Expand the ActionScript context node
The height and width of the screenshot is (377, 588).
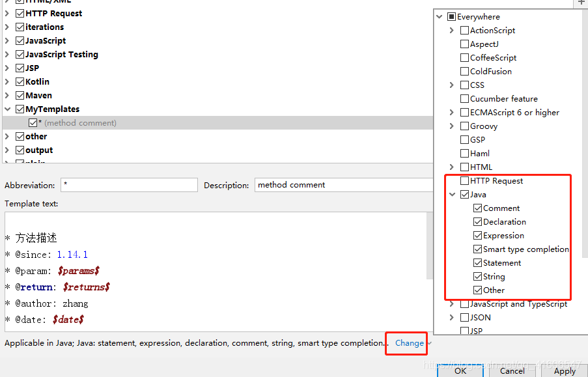coord(452,31)
